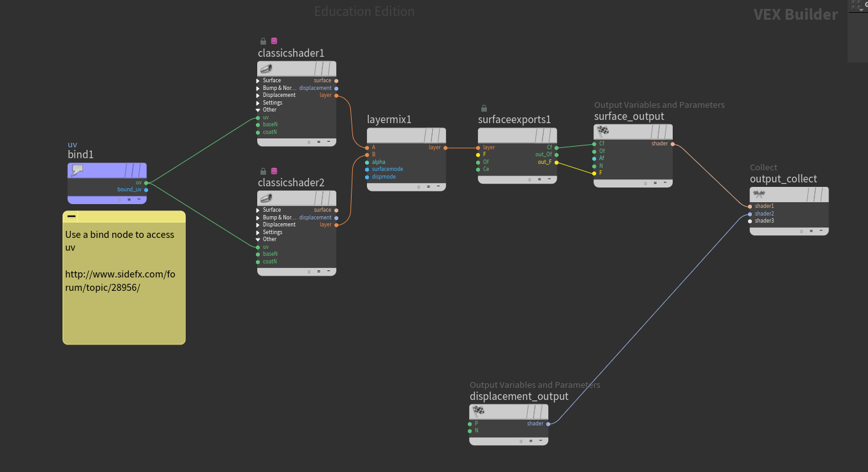This screenshot has width=868, height=472.
Task: Click the shader3 input on output_collect
Action: click(x=751, y=221)
